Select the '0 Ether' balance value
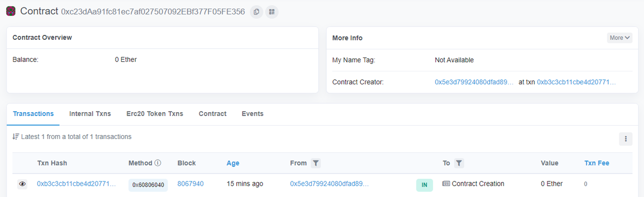This screenshot has height=197, width=644. point(126,60)
